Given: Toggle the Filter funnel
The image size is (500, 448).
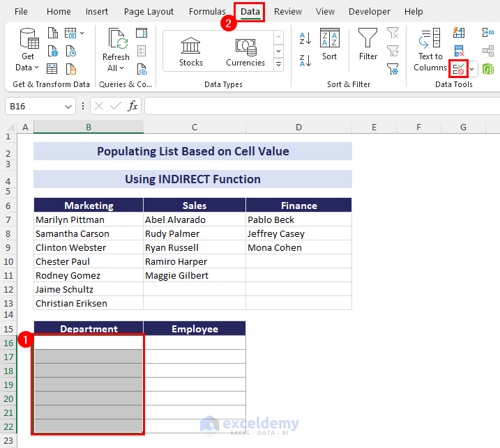Looking at the screenshot, I should pos(368,44).
